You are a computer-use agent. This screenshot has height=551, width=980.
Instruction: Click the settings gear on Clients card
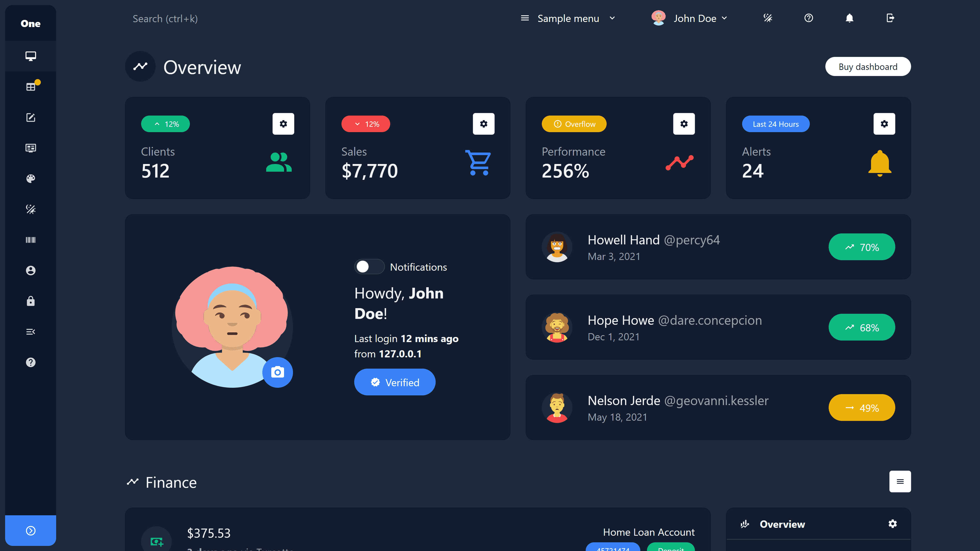click(x=283, y=124)
